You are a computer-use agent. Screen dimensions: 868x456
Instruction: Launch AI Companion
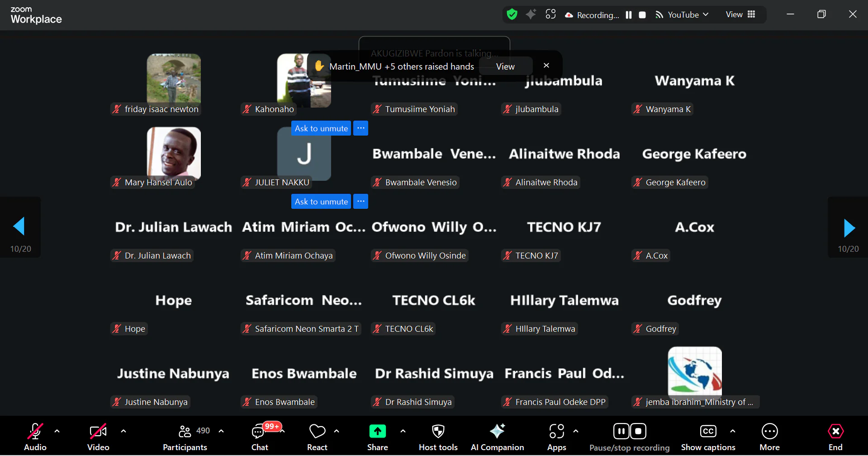click(x=497, y=437)
